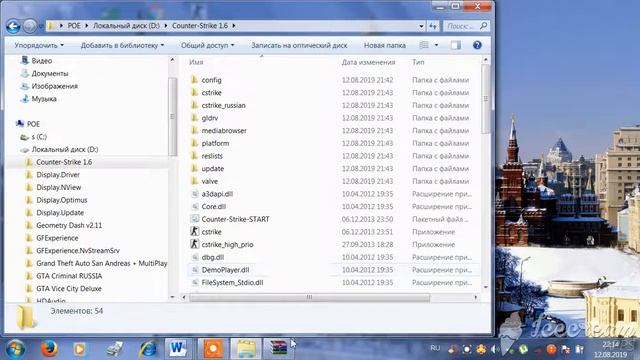This screenshot has width=640, height=360.
Task: Open Microsoft Word from the taskbar
Action: (x=178, y=349)
